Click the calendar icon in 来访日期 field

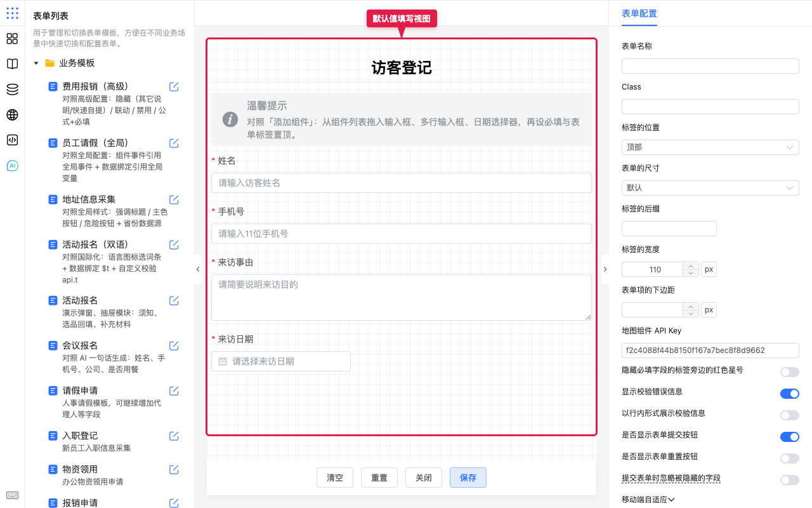[x=223, y=361]
